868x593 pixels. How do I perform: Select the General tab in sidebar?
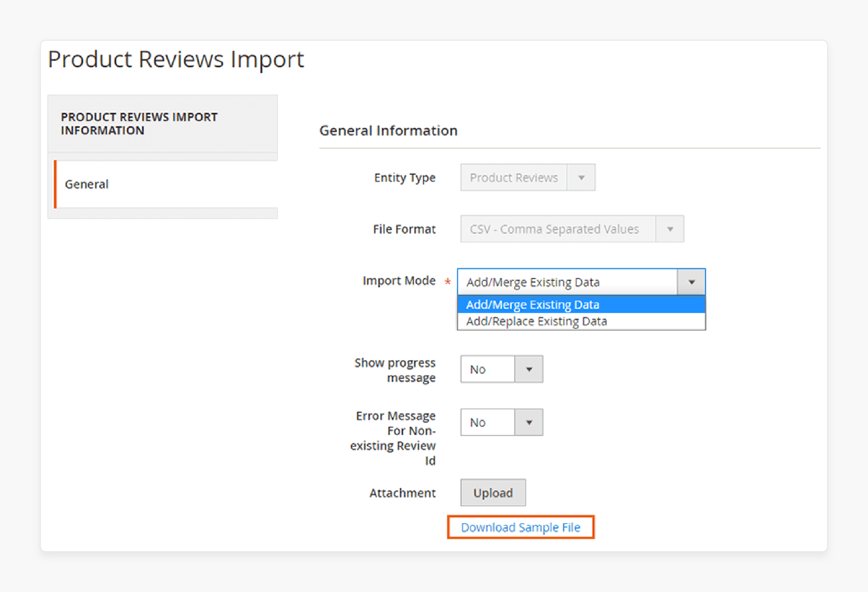pos(166,185)
